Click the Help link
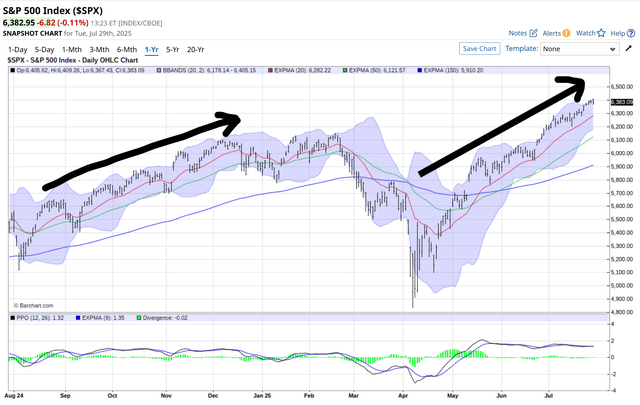Image resolution: width=640 pixels, height=405 pixels. pos(618,33)
